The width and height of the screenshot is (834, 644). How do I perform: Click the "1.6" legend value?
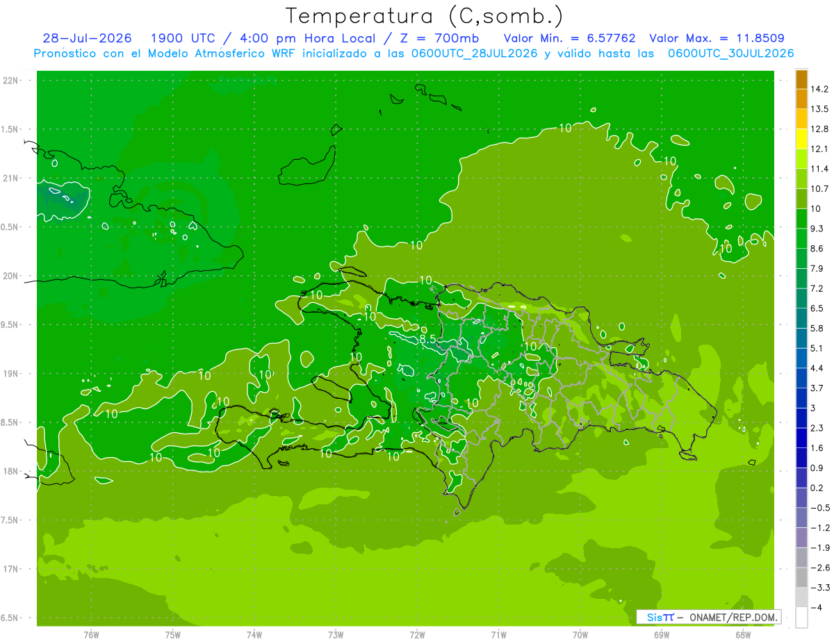(817, 448)
